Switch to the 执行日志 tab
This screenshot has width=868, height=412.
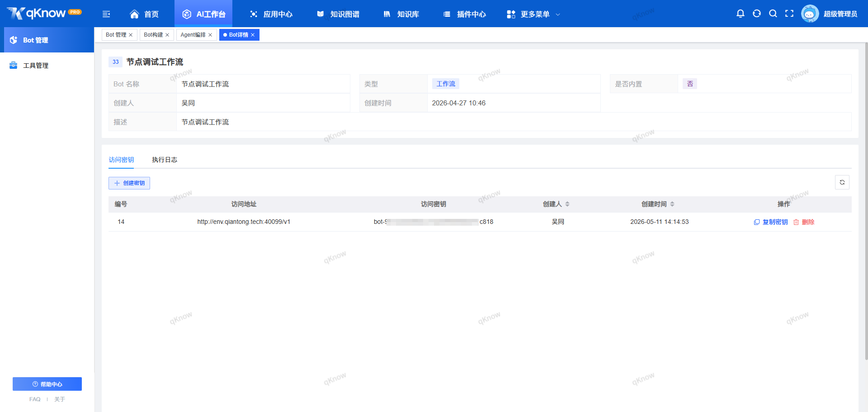click(x=165, y=160)
